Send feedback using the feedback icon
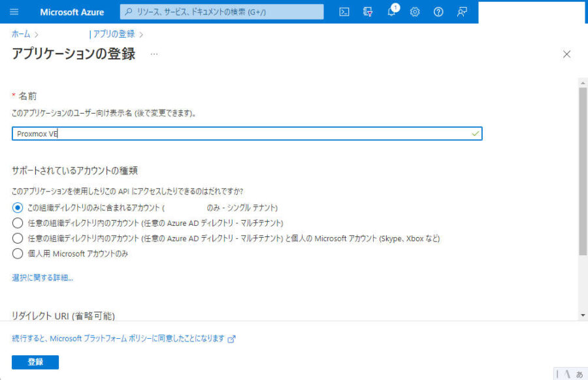Viewport: 588px width, 380px height. tap(462, 12)
